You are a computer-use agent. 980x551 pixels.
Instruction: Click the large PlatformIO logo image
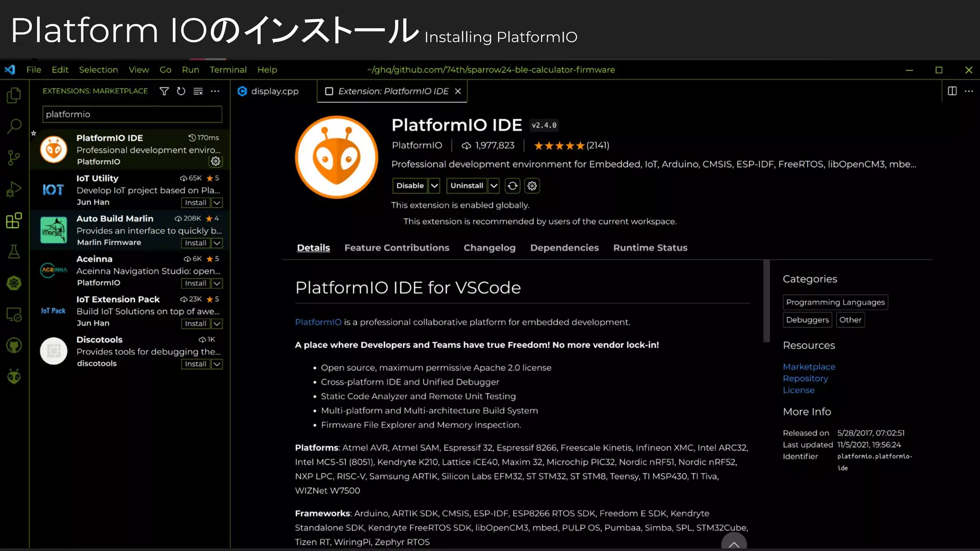[336, 157]
